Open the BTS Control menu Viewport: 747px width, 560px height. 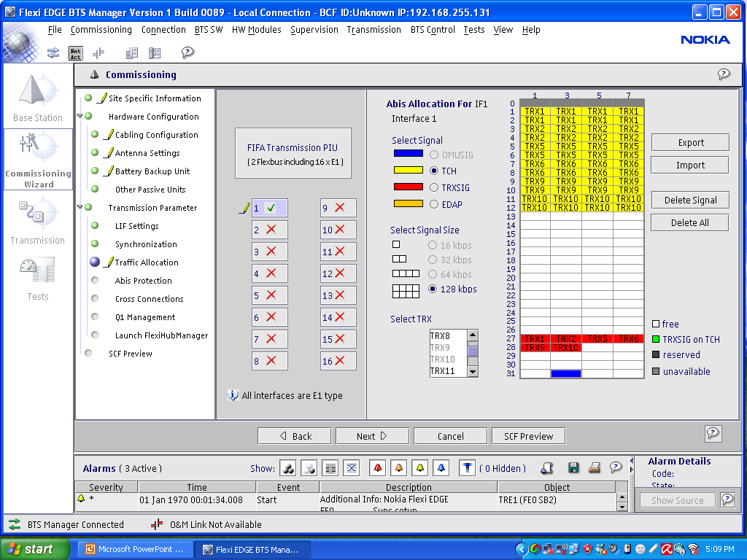click(x=433, y=30)
